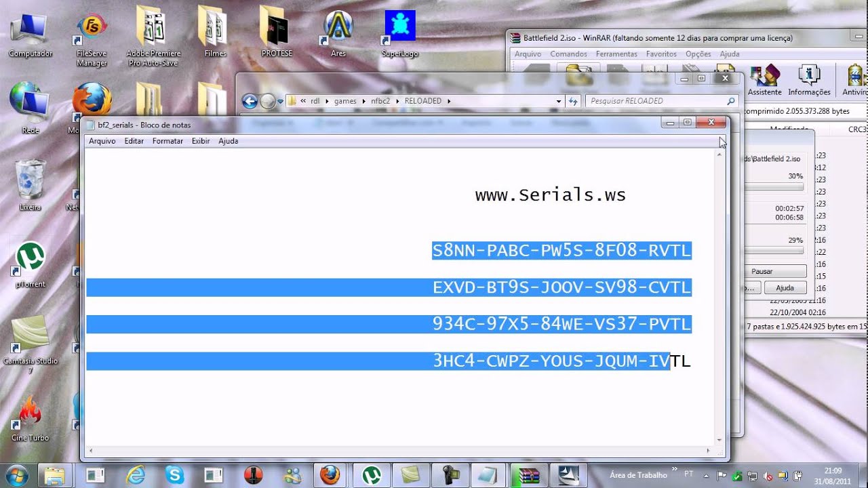
Task: Launch the Ares desktop shortcut
Action: pos(338,33)
